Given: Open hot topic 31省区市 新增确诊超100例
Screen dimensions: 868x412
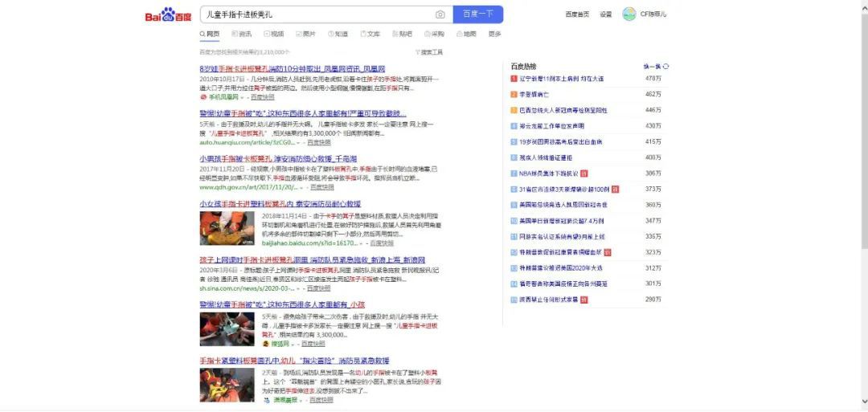Looking at the screenshot, I should (x=564, y=190).
